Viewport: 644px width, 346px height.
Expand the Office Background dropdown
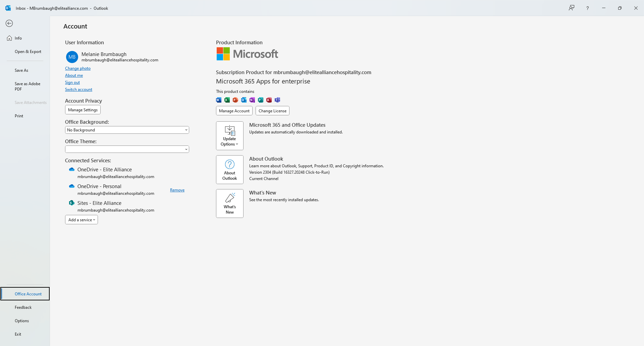(127, 130)
